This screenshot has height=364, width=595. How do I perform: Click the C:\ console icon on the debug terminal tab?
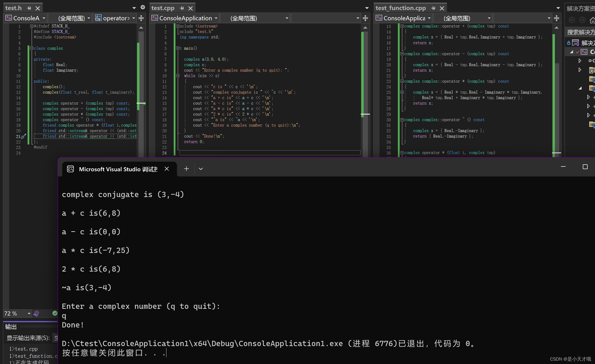tap(70, 169)
